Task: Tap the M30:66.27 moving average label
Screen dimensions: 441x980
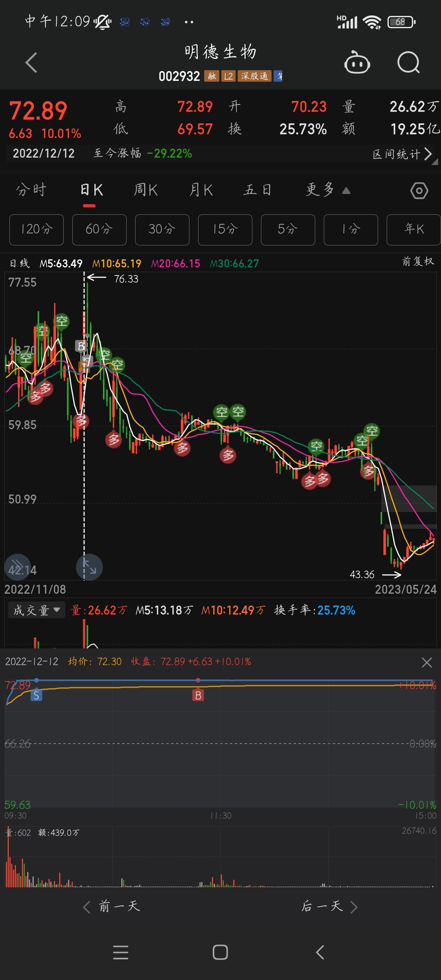Action: [x=234, y=263]
